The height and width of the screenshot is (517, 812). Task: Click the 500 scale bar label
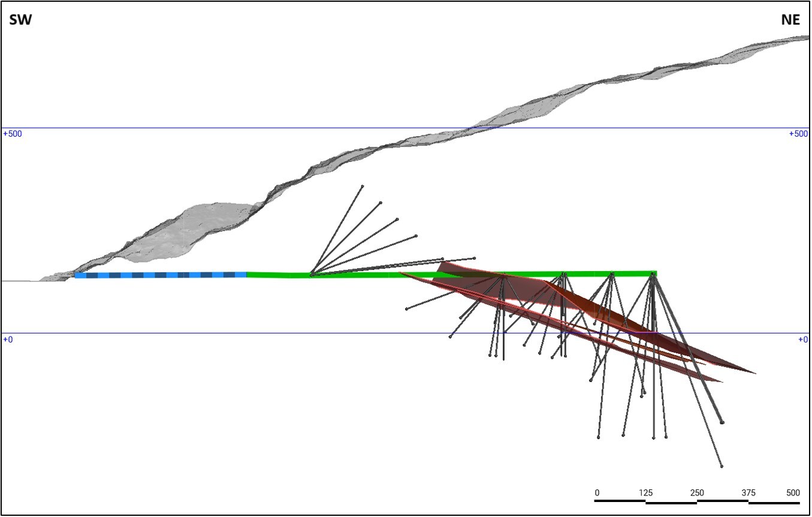point(793,492)
